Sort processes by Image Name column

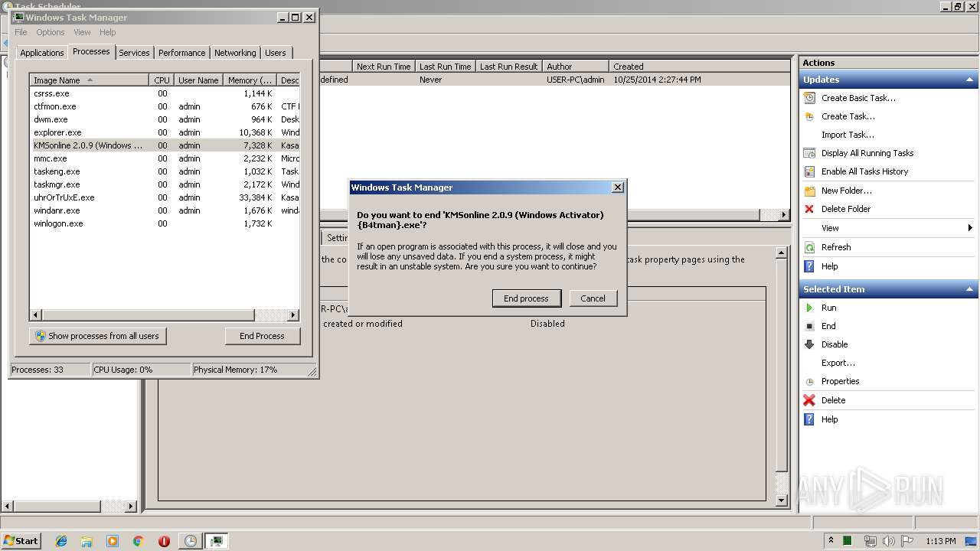tap(89, 80)
